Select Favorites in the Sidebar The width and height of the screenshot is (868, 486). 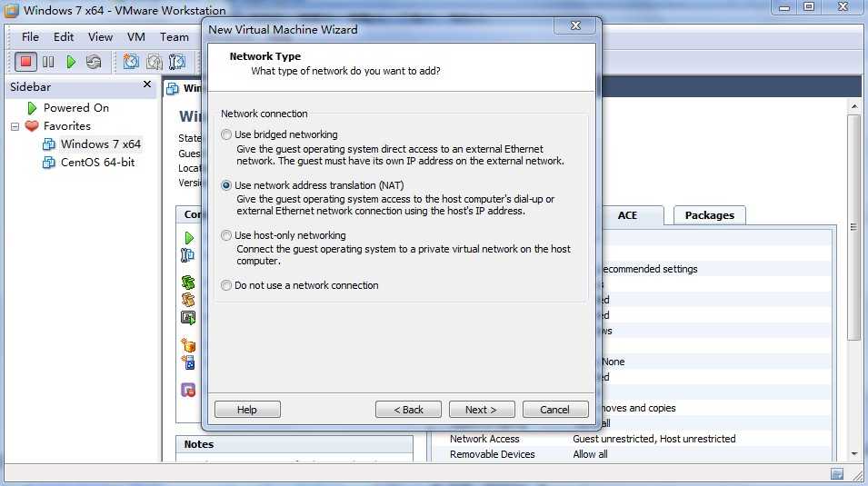pos(67,126)
